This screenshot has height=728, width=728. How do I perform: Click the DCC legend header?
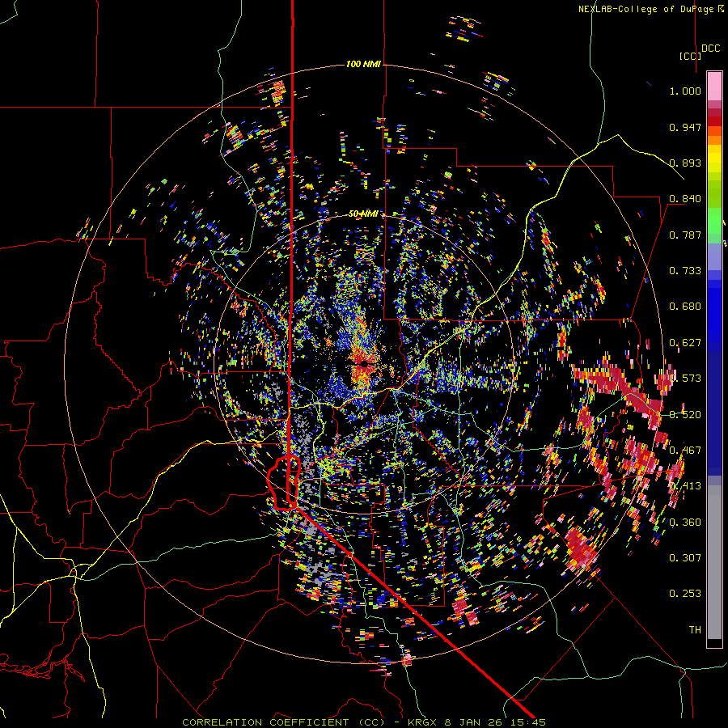(710, 49)
